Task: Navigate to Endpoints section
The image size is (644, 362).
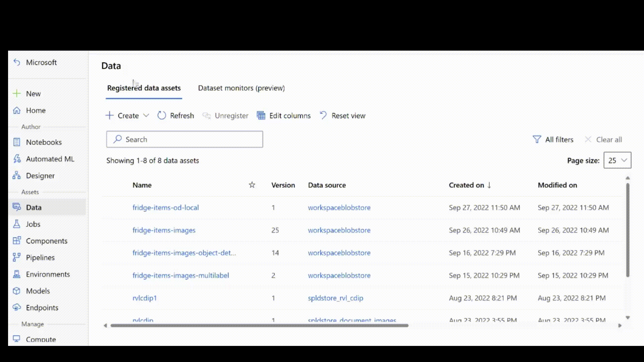Action: click(42, 308)
